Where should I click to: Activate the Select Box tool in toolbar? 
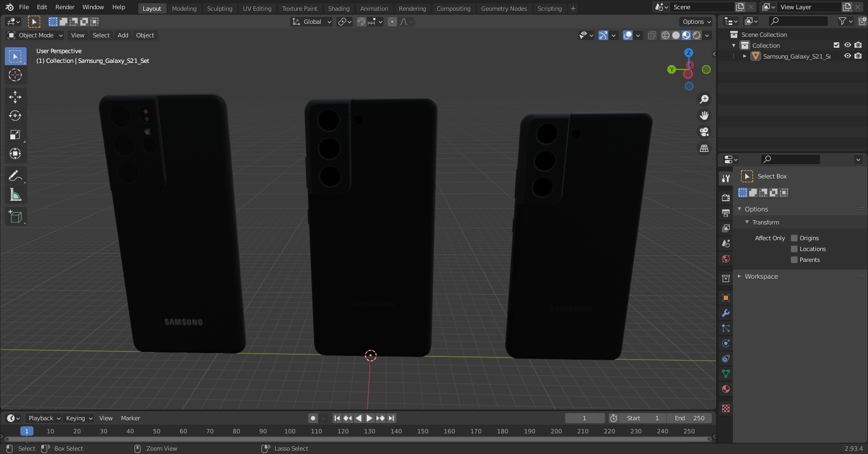point(15,56)
